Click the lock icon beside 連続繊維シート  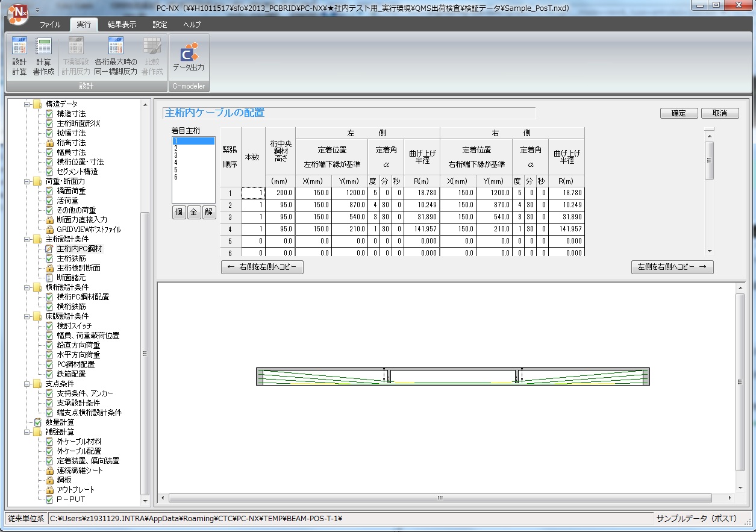(50, 470)
